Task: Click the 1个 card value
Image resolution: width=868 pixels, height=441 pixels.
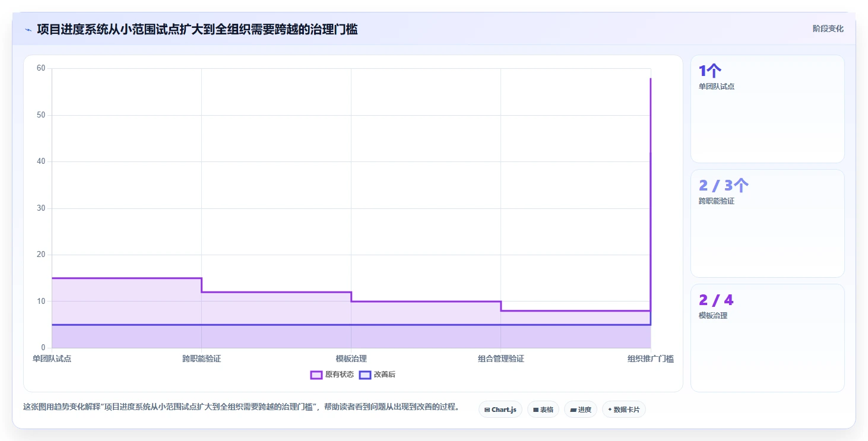Action: pyautogui.click(x=710, y=71)
